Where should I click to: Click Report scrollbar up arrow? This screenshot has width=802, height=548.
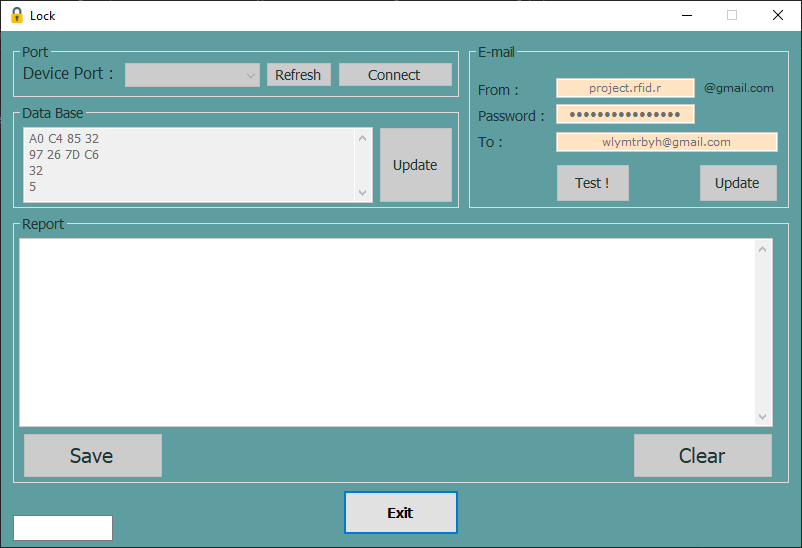pos(763,249)
